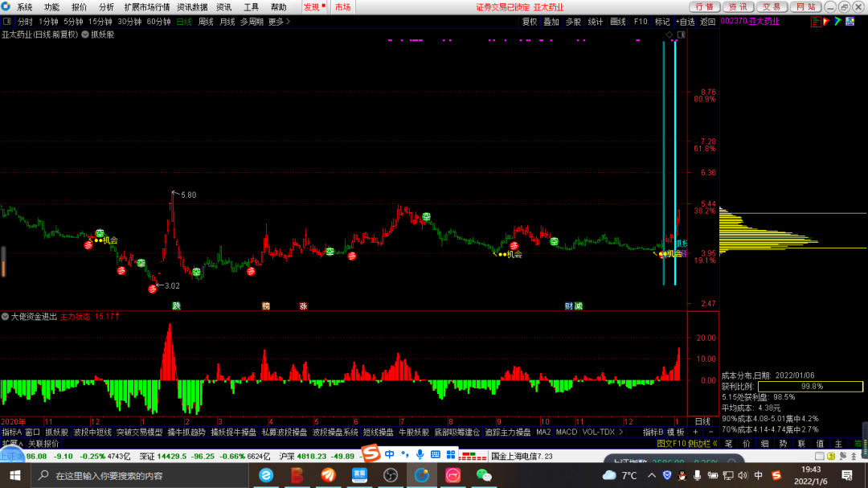Select the 波段中短线 indicator tab
This screenshot has height=488, width=868.
pos(92,432)
